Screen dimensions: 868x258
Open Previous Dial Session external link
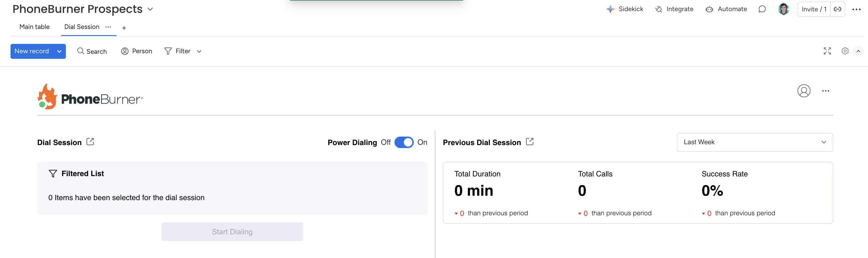tap(530, 142)
